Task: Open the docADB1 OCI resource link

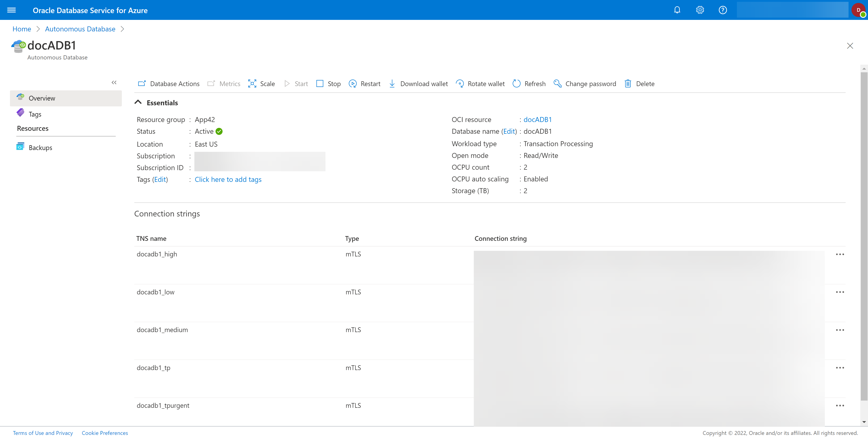Action: (x=538, y=119)
